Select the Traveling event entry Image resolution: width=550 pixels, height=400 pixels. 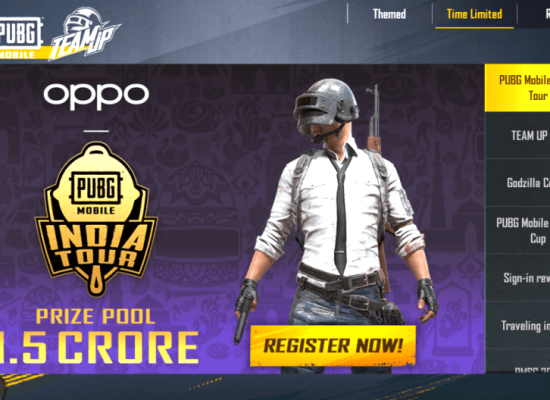coord(517,325)
